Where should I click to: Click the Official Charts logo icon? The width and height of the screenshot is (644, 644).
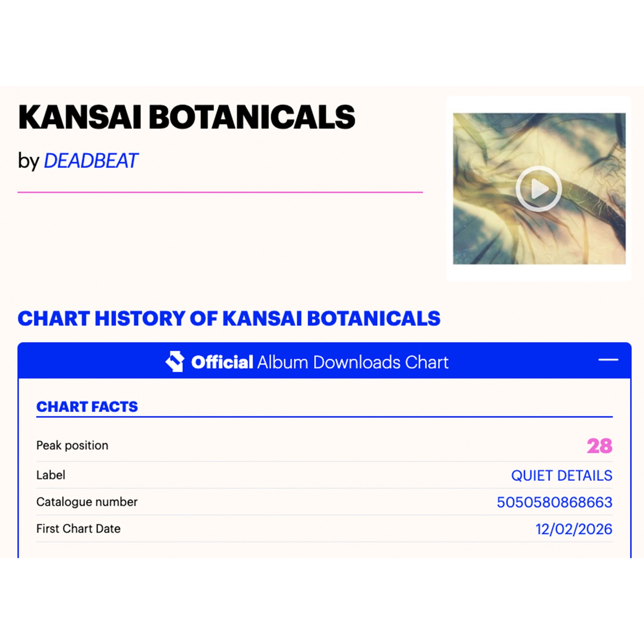click(x=175, y=361)
